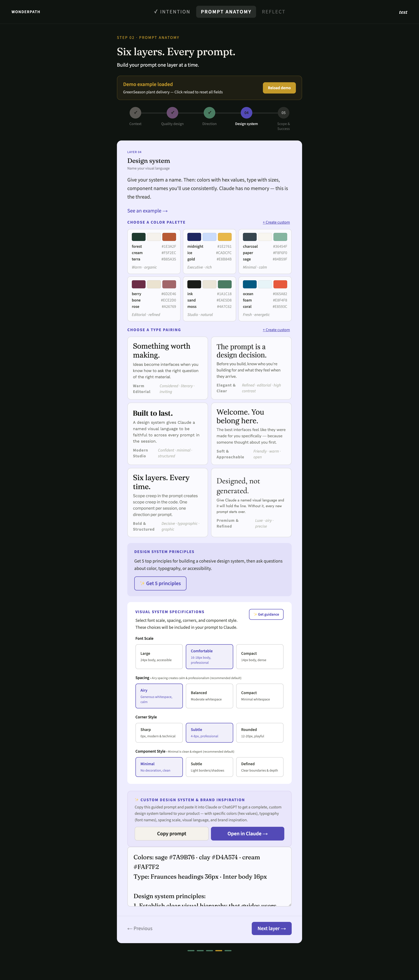The image size is (419, 980).
Task: Click the Wonderpath logo
Action: pyautogui.click(x=26, y=12)
